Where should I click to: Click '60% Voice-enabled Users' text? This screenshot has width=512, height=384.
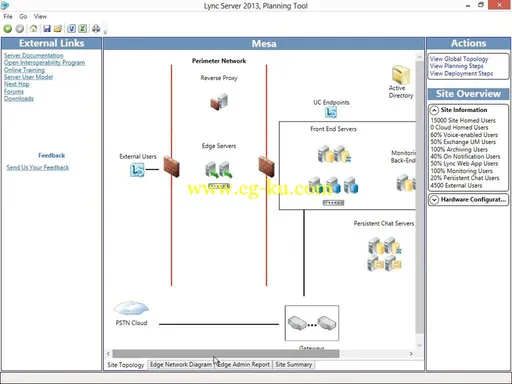[464, 135]
